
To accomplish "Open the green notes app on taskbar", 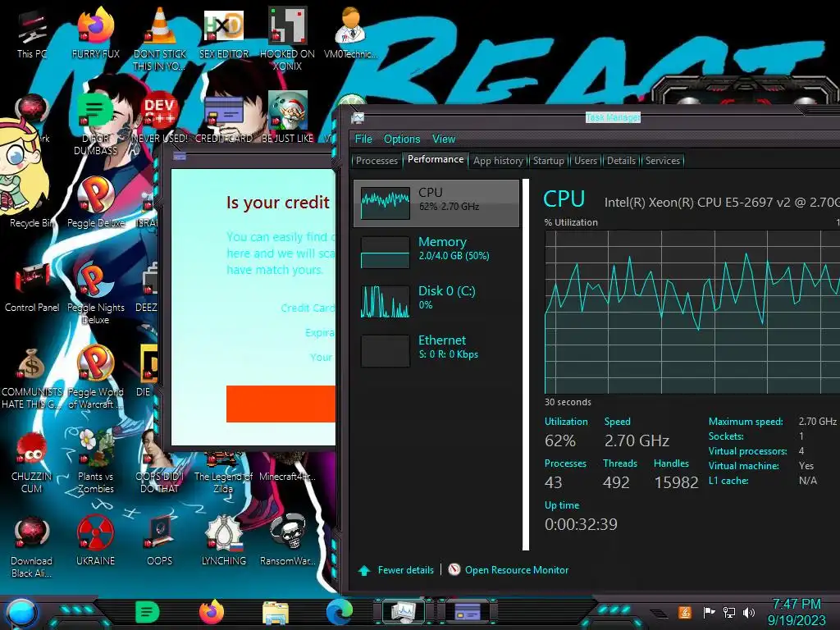I will 148,612.
